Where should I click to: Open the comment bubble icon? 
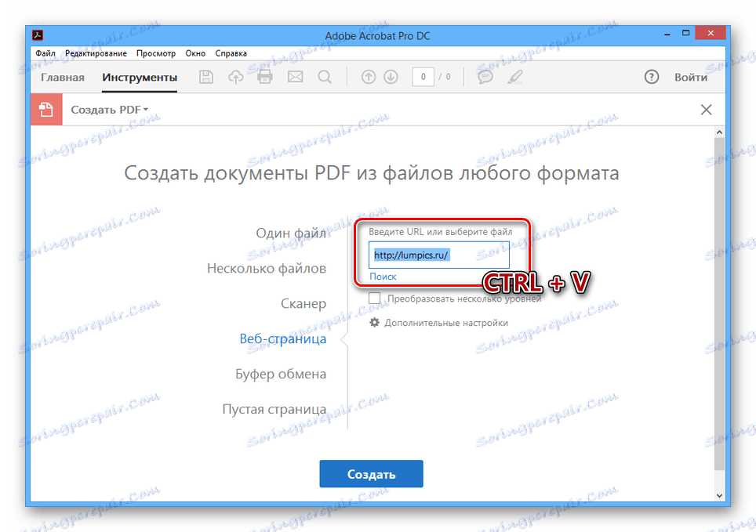point(485,76)
